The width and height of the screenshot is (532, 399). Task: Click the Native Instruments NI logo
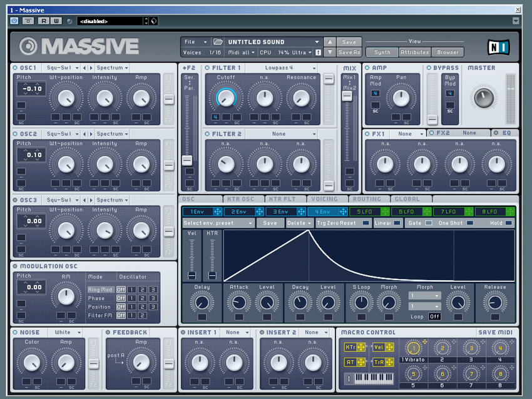click(x=498, y=47)
